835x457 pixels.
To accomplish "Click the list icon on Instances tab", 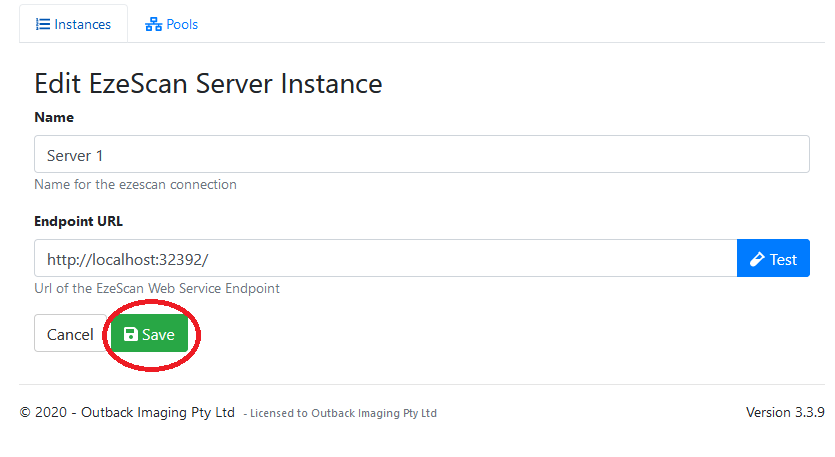I will 43,24.
